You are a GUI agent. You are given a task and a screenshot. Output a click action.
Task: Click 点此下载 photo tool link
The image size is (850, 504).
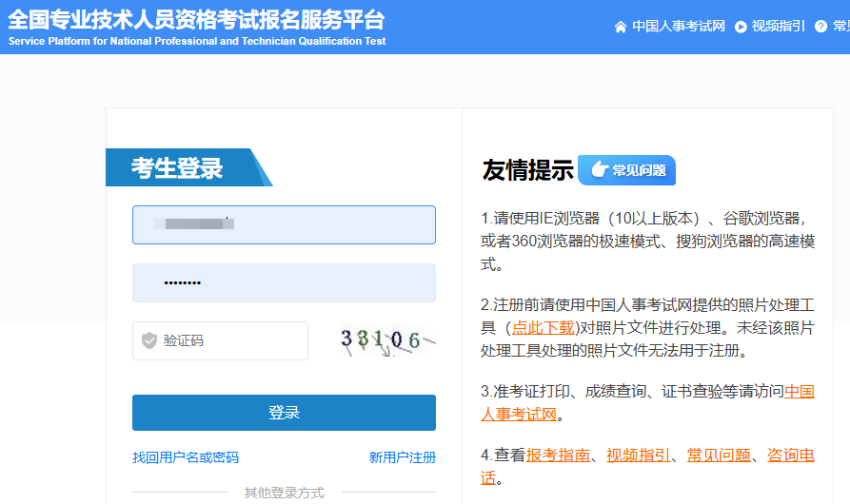(x=543, y=328)
